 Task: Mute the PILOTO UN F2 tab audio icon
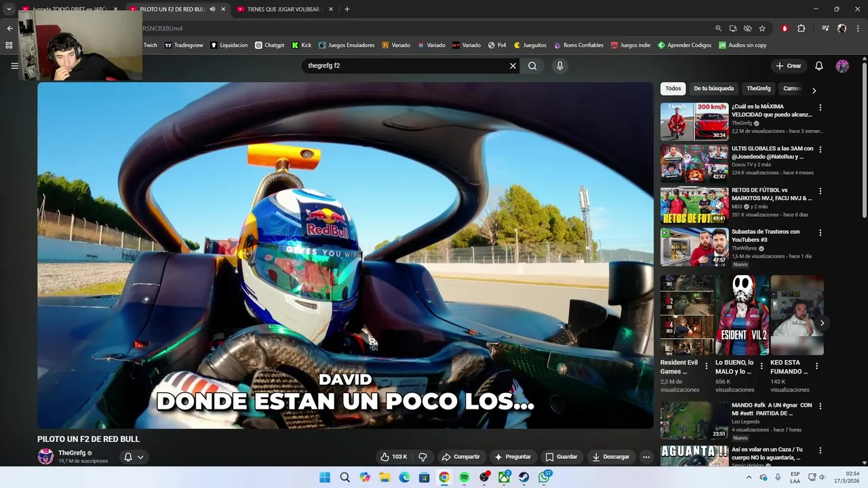click(x=213, y=9)
